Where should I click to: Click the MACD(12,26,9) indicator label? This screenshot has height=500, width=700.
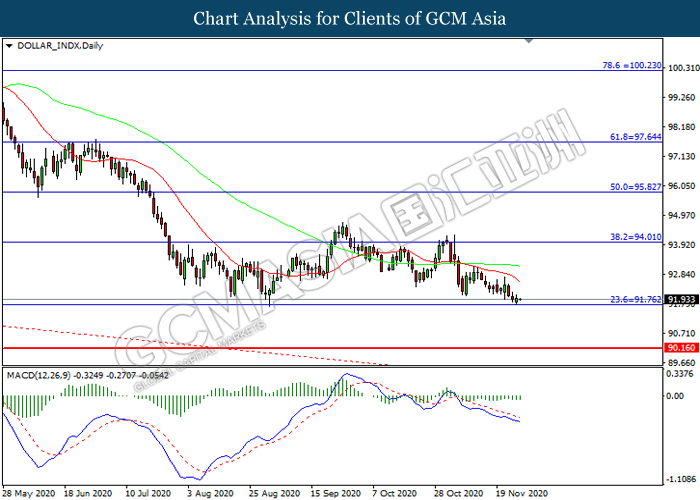tap(38, 375)
